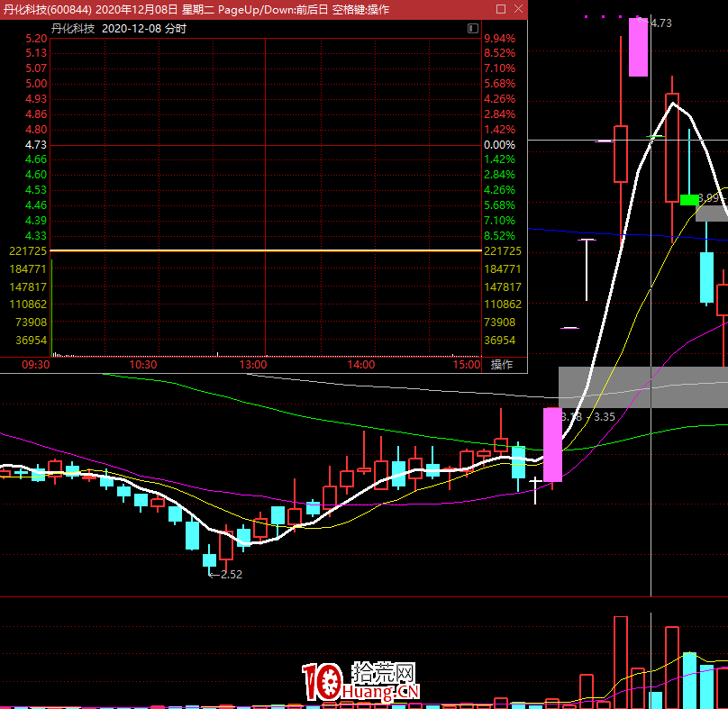Click the 丹化科技 2020-12-08 分时 title text

[x=119, y=29]
